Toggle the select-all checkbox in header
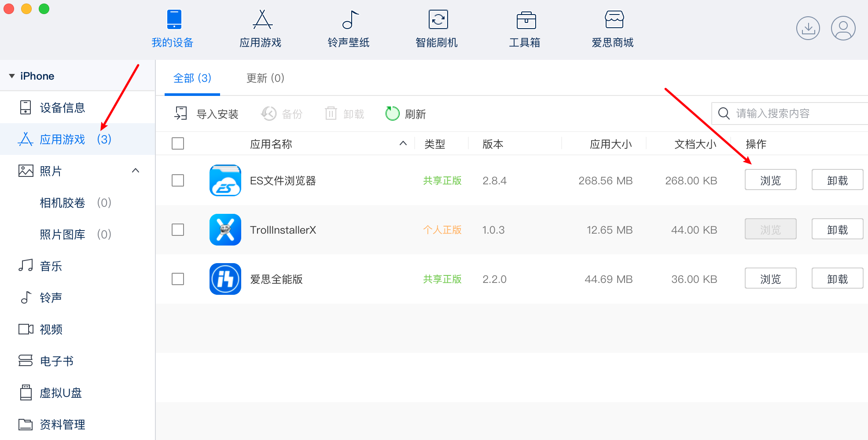The image size is (868, 440). pos(178,143)
